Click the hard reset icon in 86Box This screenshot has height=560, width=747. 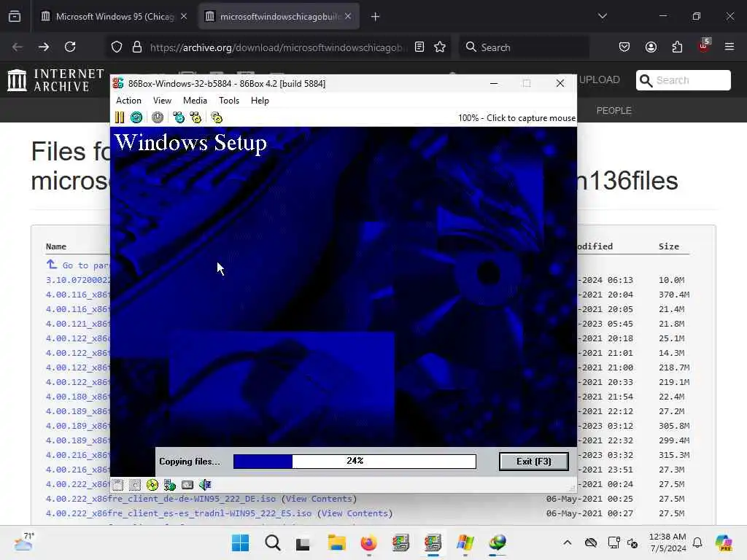(136, 117)
